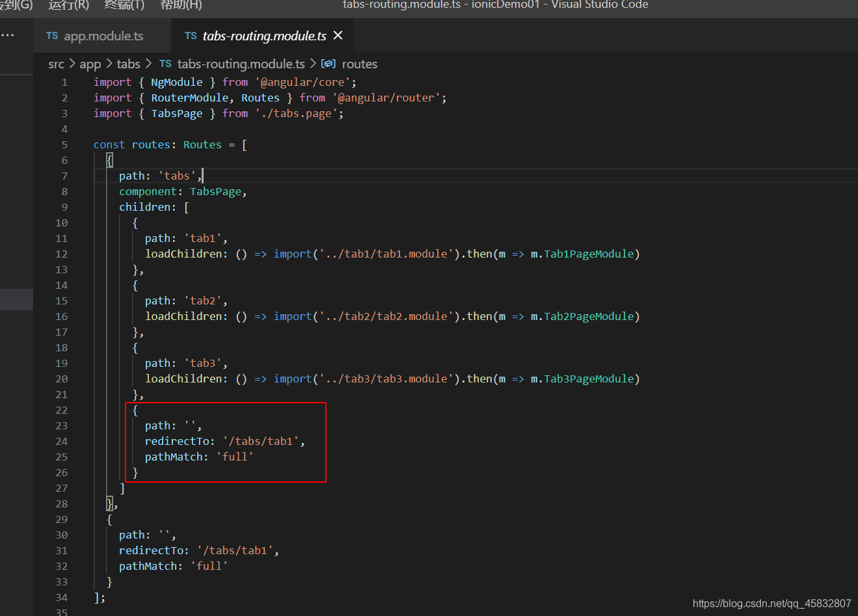Click Tab1PageModule identifier
This screenshot has height=616, width=858.
click(x=589, y=254)
